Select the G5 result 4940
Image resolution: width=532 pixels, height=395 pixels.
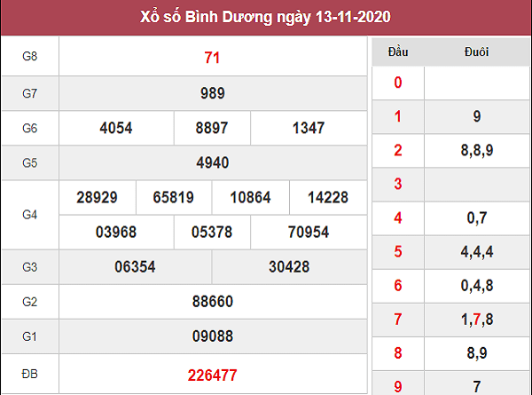pyautogui.click(x=213, y=162)
